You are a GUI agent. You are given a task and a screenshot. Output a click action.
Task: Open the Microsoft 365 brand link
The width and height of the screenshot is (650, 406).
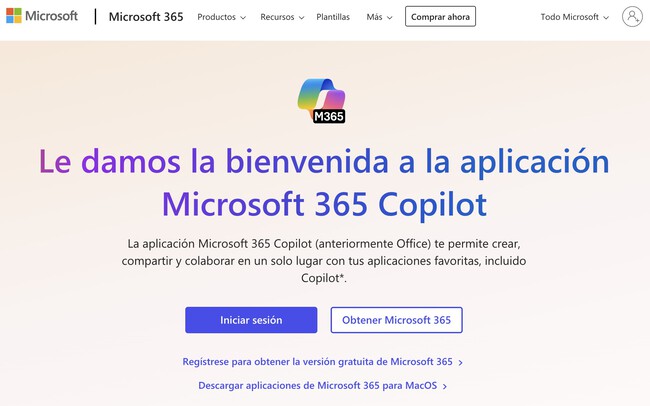(146, 17)
